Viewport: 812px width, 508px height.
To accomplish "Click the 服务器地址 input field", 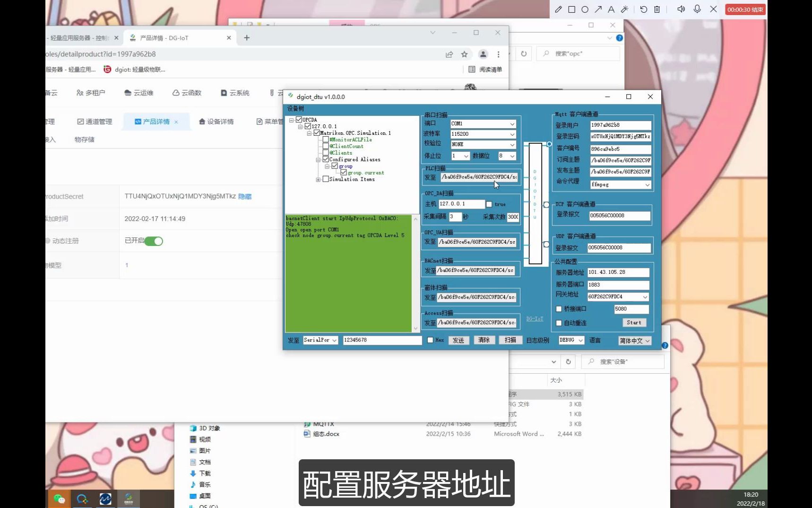I will [618, 272].
